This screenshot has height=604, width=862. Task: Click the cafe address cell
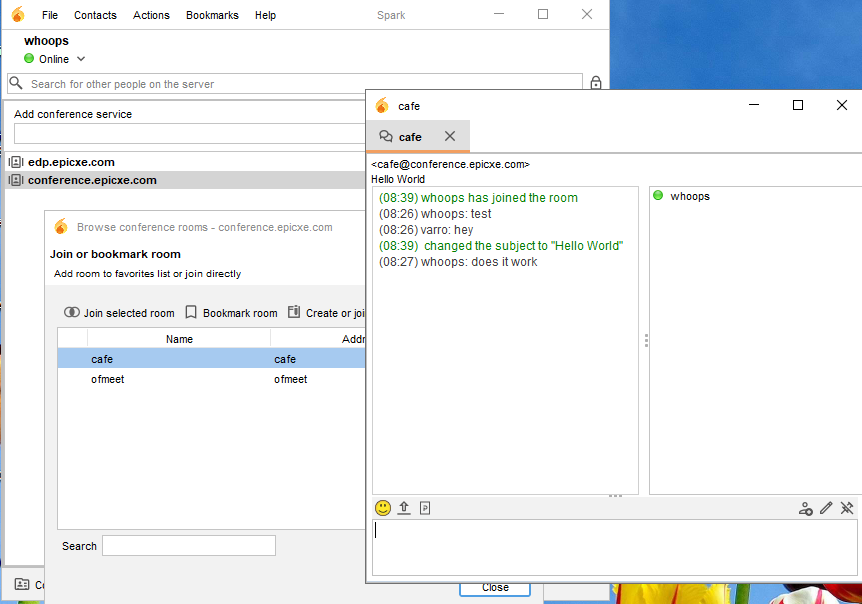coord(285,359)
